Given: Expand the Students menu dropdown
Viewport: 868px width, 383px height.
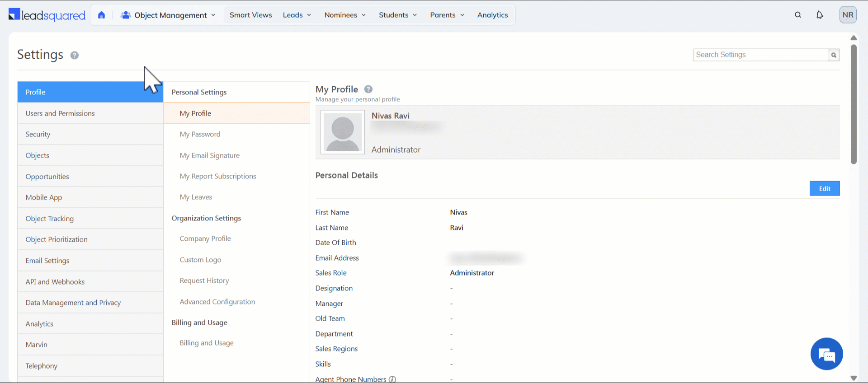Looking at the screenshot, I should click(398, 15).
